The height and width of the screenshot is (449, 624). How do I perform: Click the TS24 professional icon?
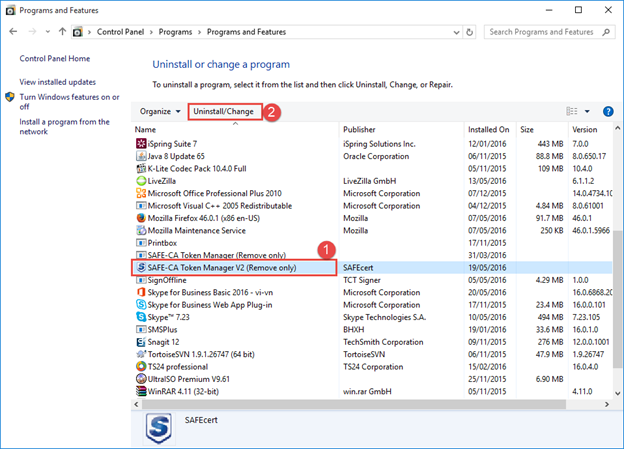point(141,366)
